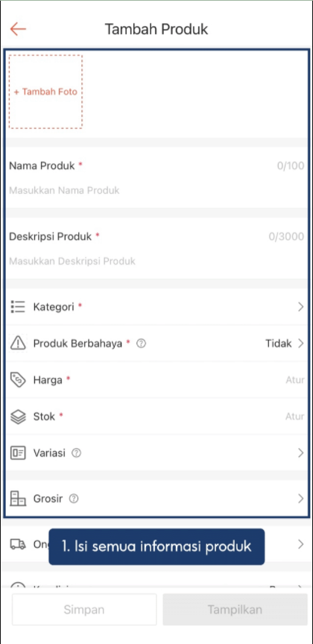Focus the Masukkan Deskripsi Produk field

156,261
